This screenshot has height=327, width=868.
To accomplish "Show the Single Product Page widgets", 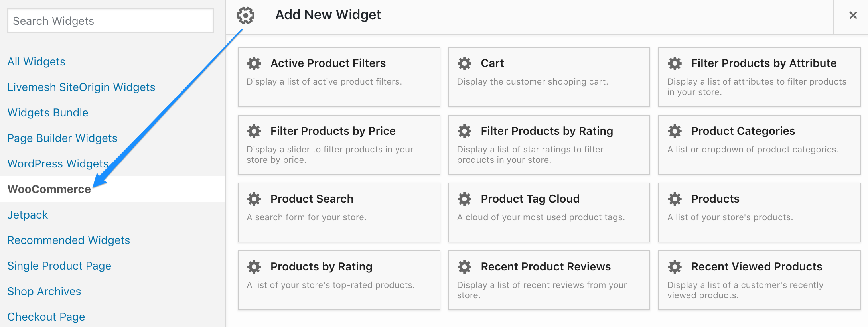I will 59,266.
